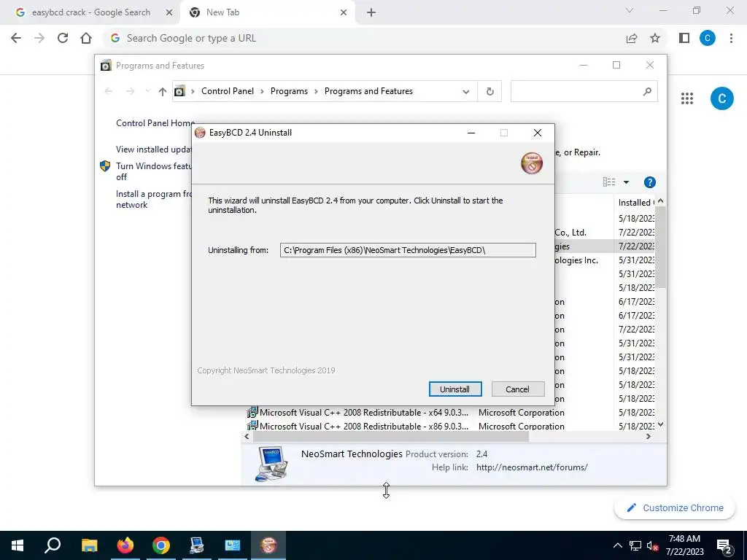This screenshot has height=560, width=747.
Task: Reload the Chrome page
Action: 63,38
